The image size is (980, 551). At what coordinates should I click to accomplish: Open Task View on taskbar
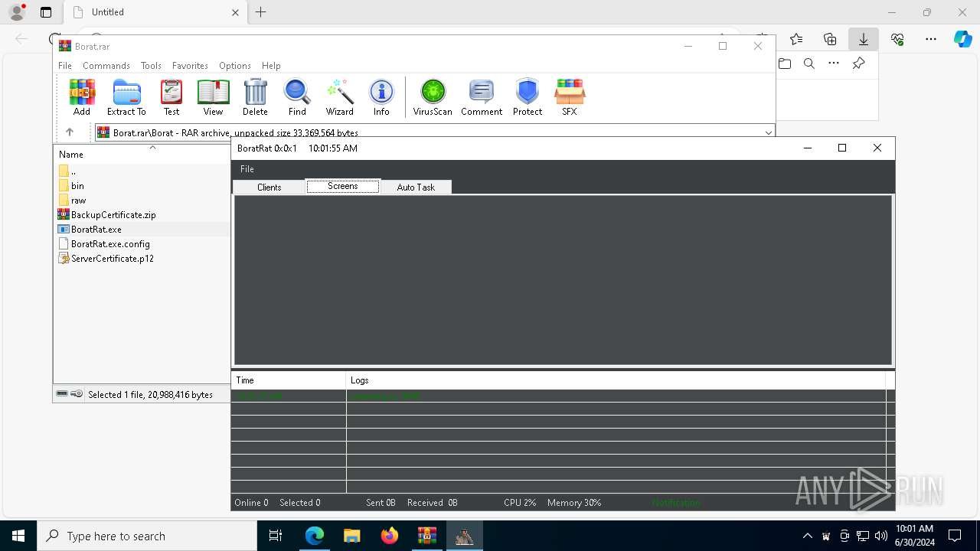[x=276, y=536]
